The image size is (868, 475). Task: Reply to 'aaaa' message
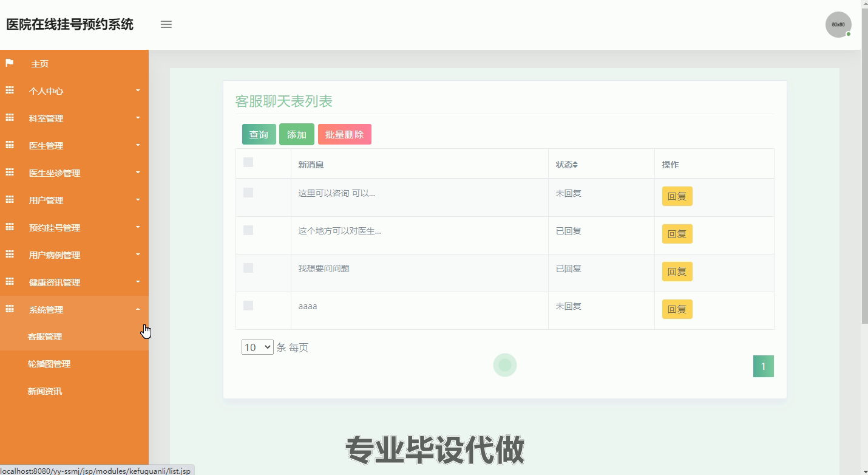pos(677,309)
